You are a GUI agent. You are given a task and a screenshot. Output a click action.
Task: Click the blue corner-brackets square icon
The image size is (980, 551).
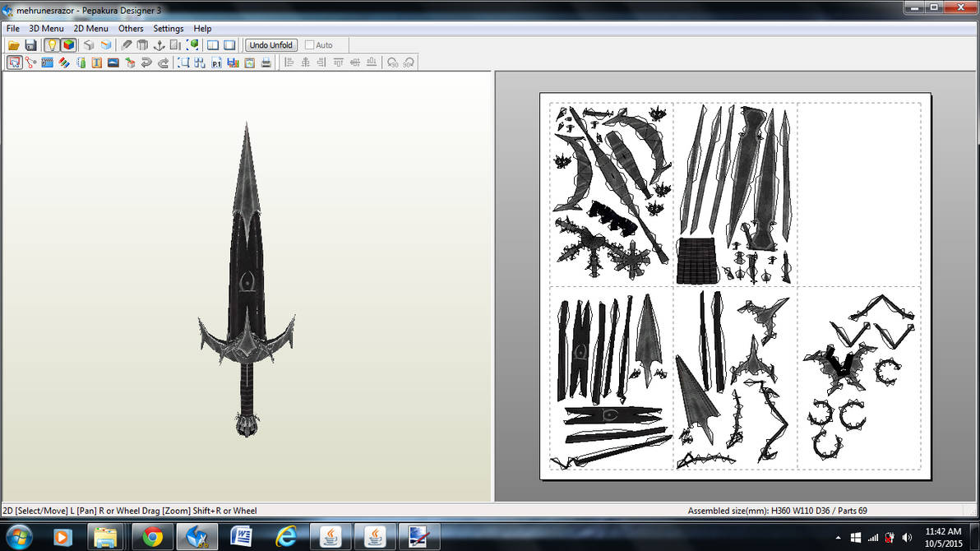coord(183,63)
